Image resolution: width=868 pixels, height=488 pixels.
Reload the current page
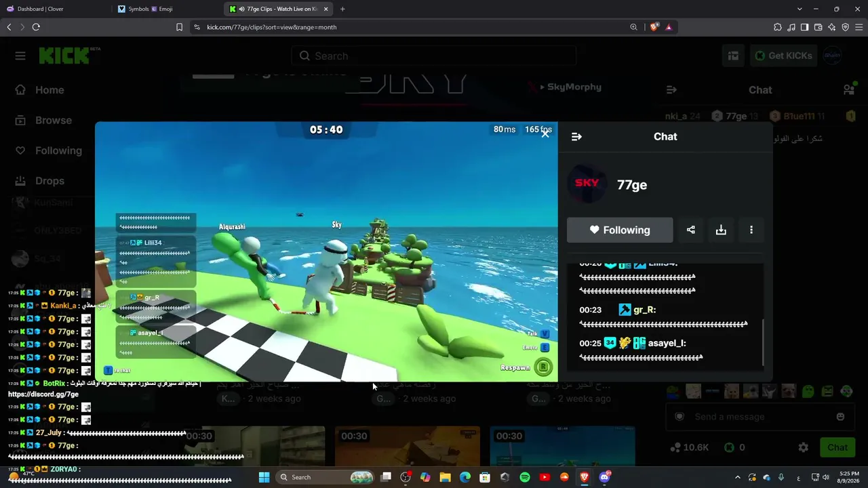point(36,27)
